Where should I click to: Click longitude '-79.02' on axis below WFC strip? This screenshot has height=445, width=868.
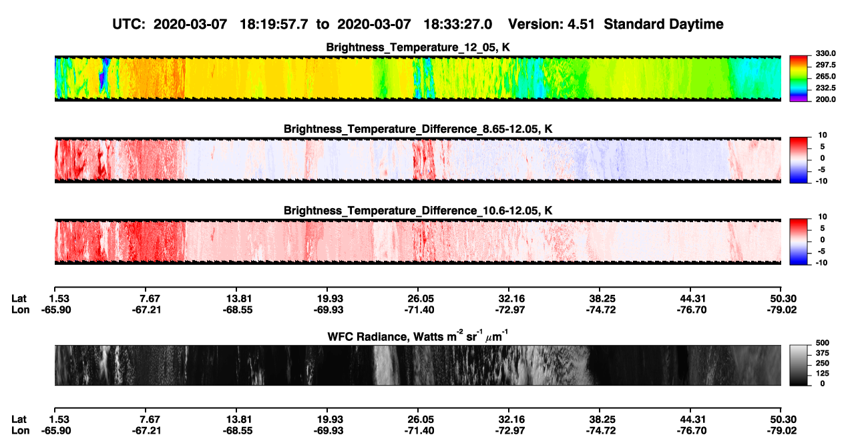pos(782,431)
